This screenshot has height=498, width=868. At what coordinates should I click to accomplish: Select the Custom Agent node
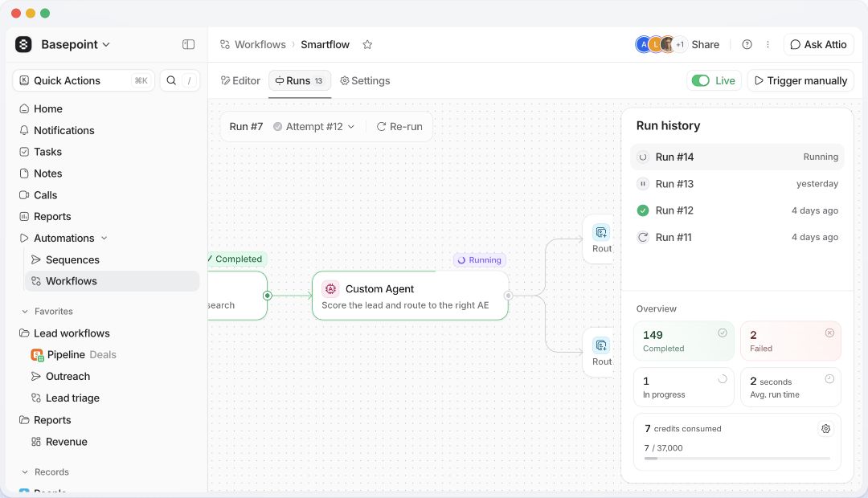coord(410,296)
